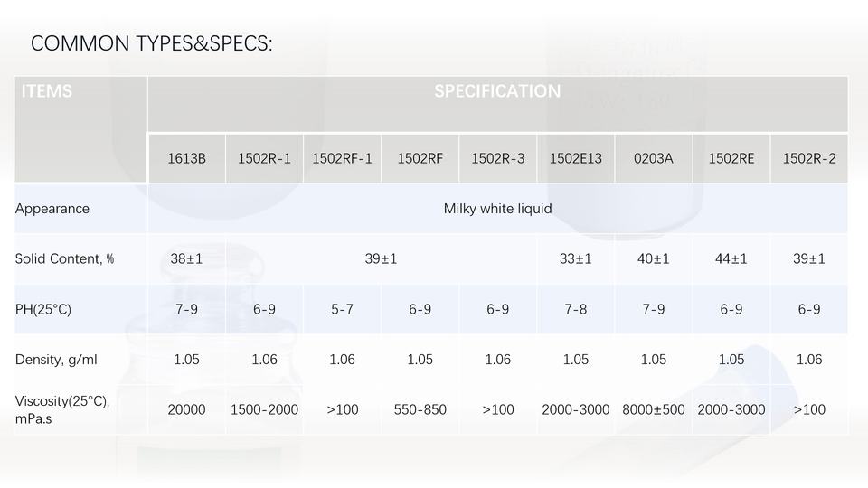Select the 1613B column header

point(186,159)
